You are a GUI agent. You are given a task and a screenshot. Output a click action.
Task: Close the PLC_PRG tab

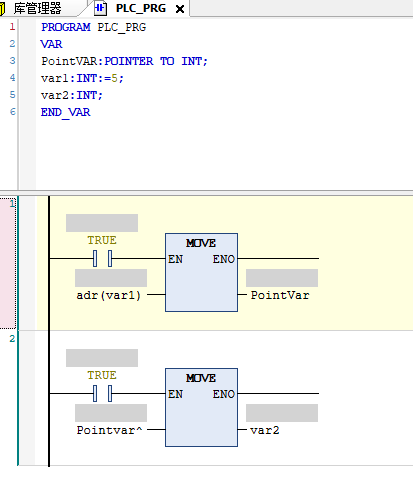180,9
